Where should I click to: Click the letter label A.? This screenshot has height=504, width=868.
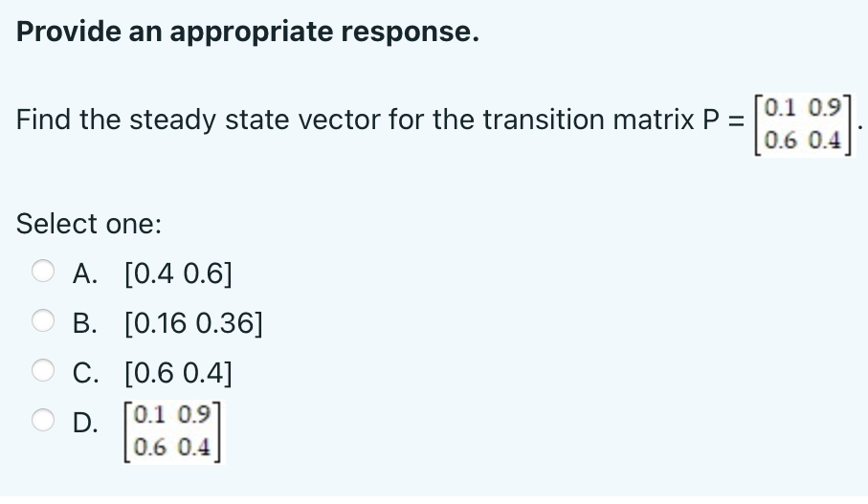coord(85,274)
